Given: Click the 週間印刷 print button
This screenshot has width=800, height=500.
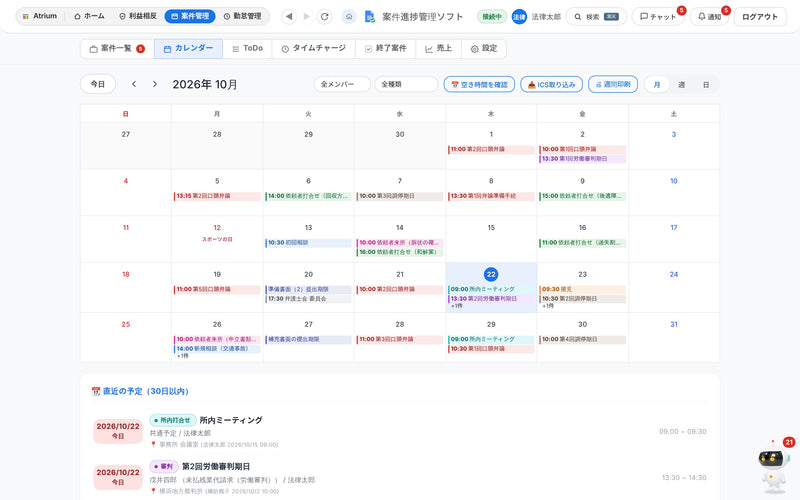Looking at the screenshot, I should pos(613,84).
